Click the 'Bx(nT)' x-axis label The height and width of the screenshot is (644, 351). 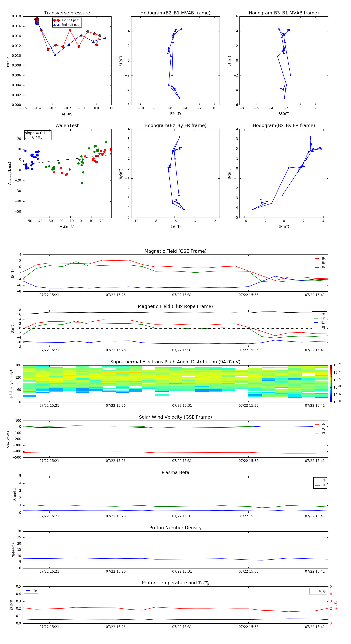pos(284,227)
